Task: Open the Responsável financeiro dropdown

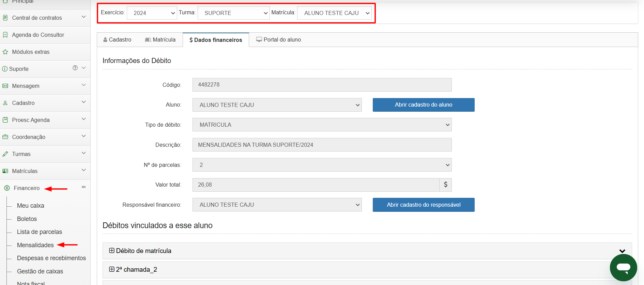Action: (277, 205)
